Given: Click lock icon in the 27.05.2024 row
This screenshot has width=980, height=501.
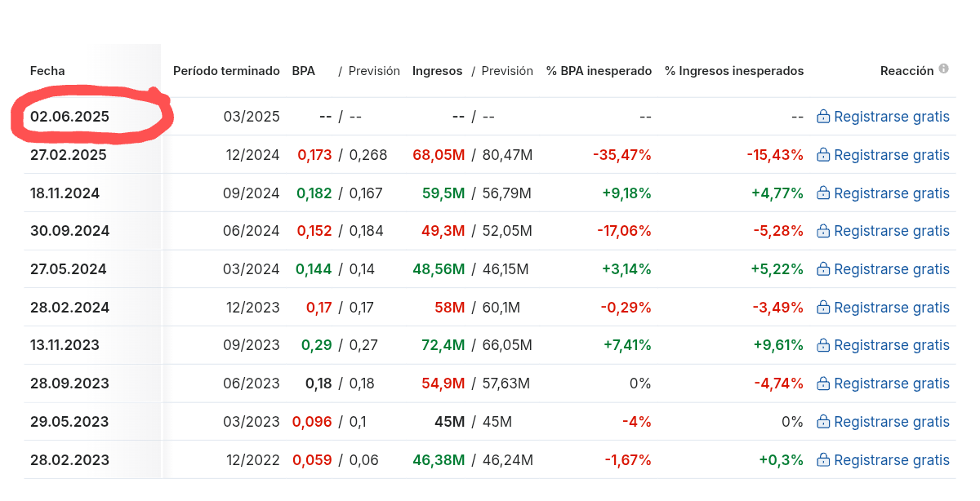Looking at the screenshot, I should pos(823,269).
